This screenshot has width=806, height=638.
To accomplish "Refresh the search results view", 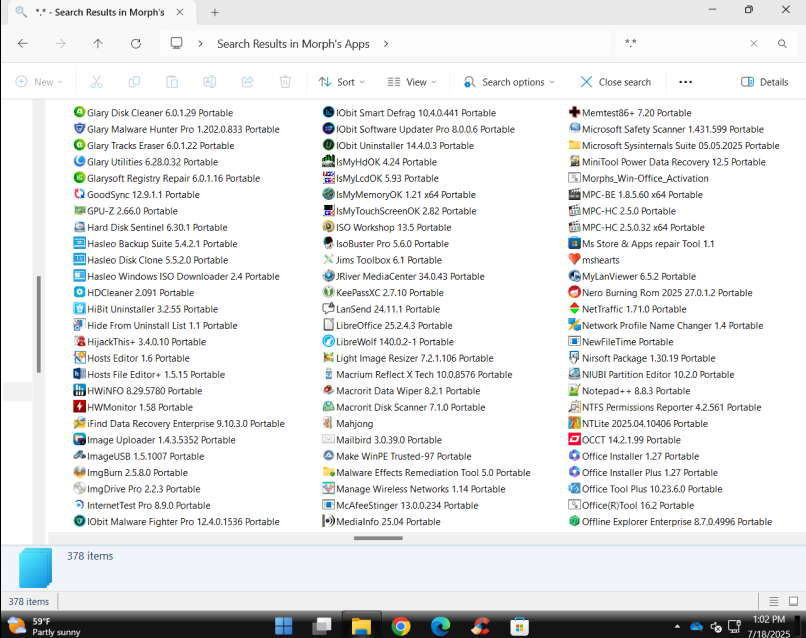I will click(x=136, y=44).
